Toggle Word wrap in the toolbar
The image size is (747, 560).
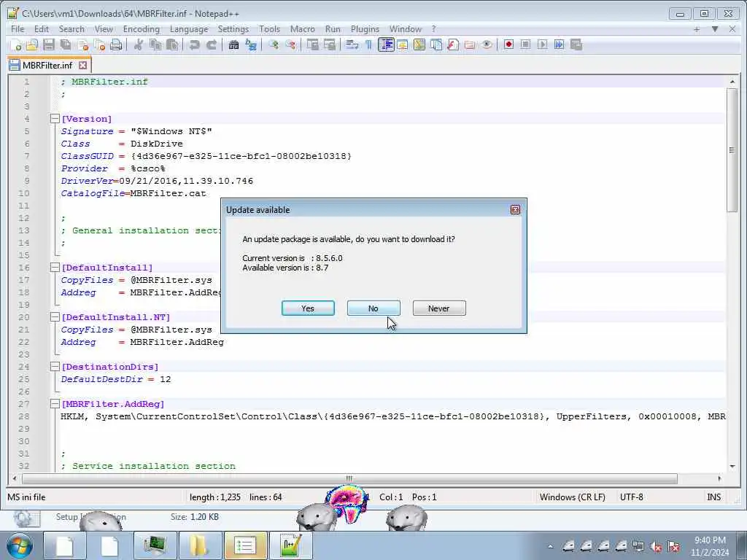(x=352, y=44)
